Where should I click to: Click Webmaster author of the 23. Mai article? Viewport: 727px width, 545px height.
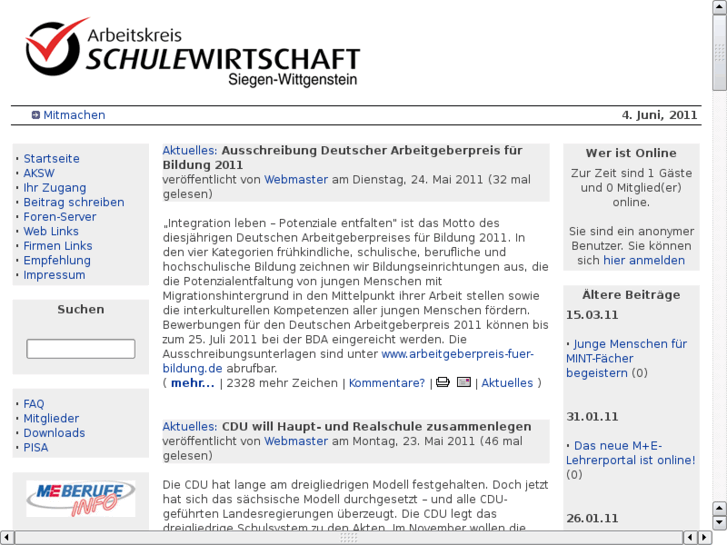[x=296, y=441]
